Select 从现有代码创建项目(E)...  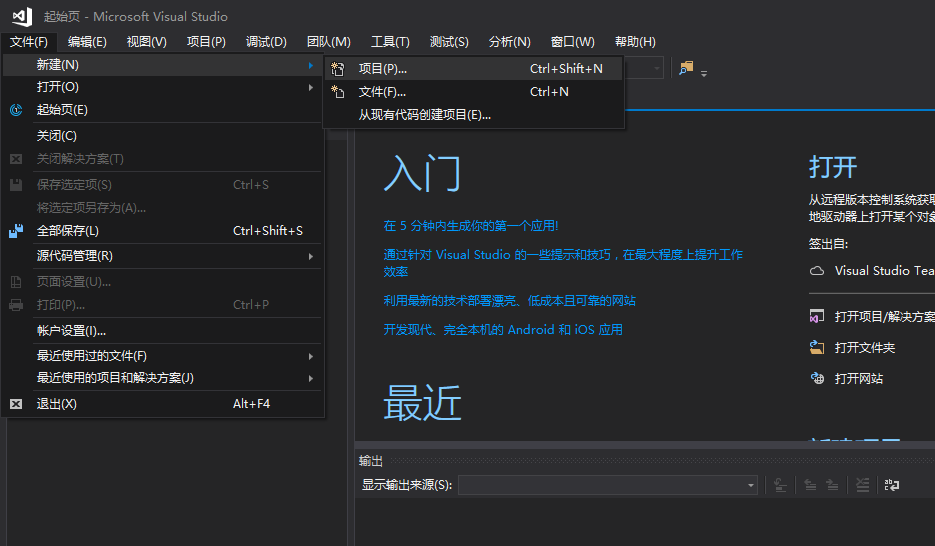click(x=474, y=115)
